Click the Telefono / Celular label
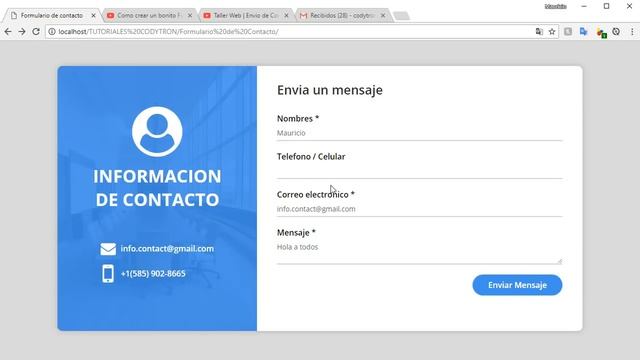640x360 pixels. pos(311,157)
